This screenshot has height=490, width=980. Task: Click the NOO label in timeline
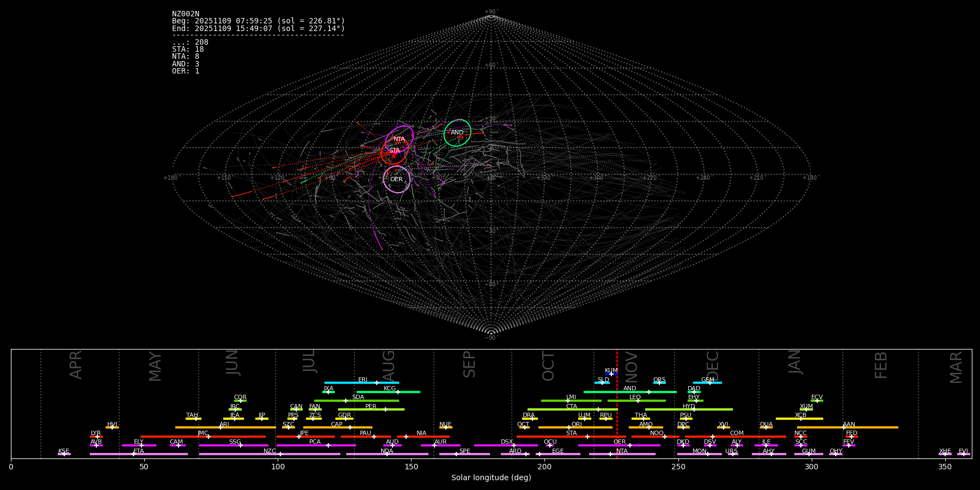pyautogui.click(x=657, y=433)
